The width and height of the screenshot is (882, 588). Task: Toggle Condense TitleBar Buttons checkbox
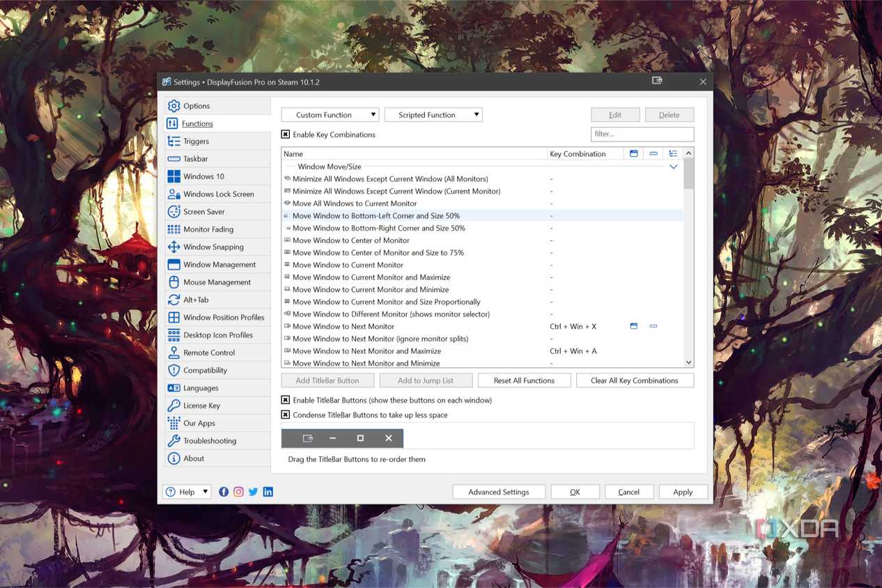286,415
